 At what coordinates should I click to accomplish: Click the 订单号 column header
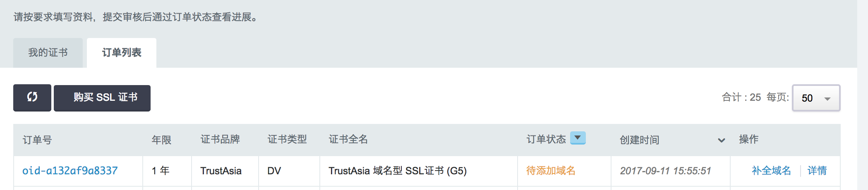coord(37,140)
